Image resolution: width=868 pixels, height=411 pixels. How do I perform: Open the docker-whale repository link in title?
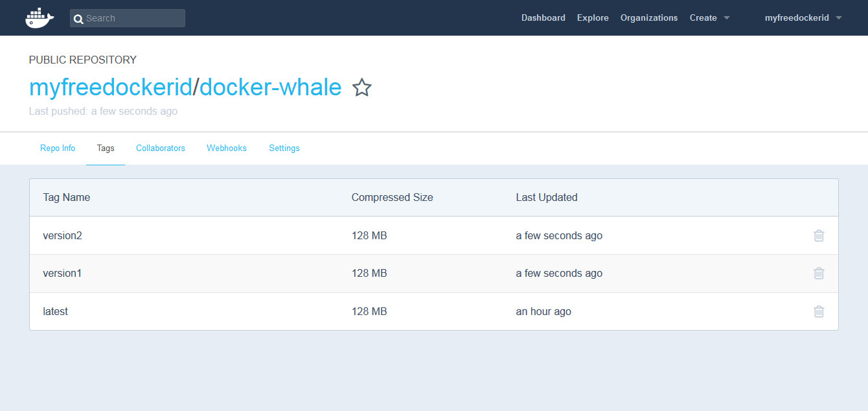click(270, 87)
